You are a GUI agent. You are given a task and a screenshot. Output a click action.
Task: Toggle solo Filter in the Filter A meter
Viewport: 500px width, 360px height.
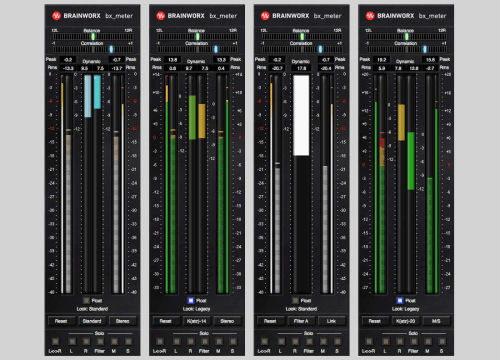coord(309,341)
